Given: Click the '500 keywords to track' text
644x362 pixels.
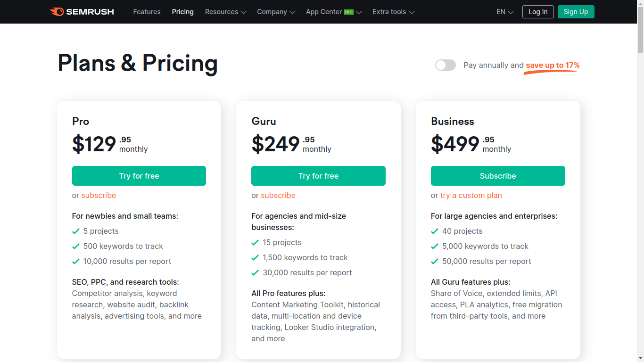Looking at the screenshot, I should click(123, 246).
